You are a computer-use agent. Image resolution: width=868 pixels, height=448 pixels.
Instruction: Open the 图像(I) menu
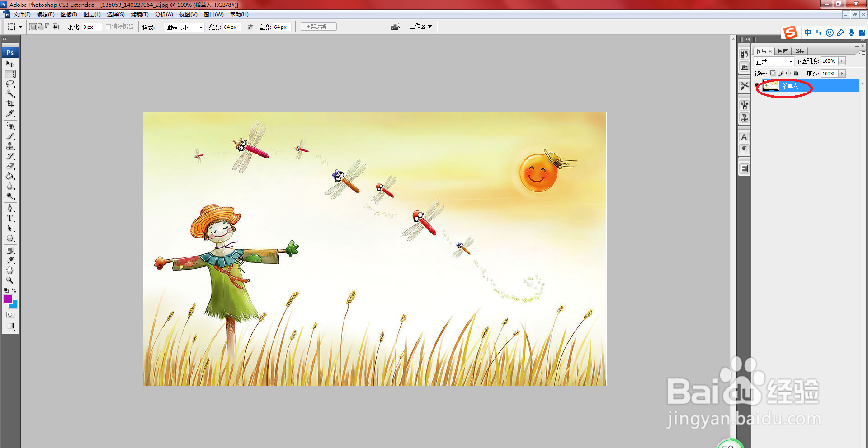pyautogui.click(x=69, y=14)
